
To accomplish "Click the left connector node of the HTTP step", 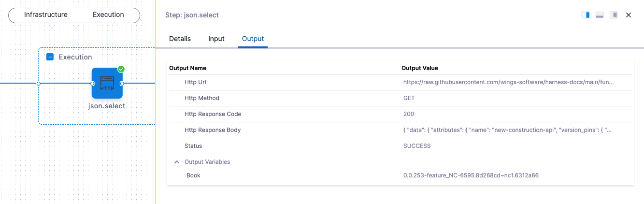I will pyautogui.click(x=92, y=84).
